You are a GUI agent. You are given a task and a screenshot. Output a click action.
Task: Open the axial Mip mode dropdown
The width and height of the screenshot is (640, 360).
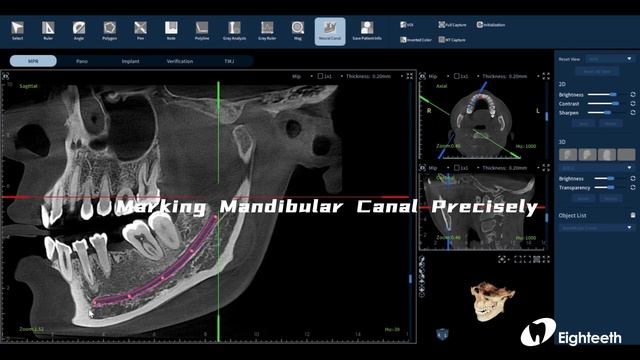(439, 76)
